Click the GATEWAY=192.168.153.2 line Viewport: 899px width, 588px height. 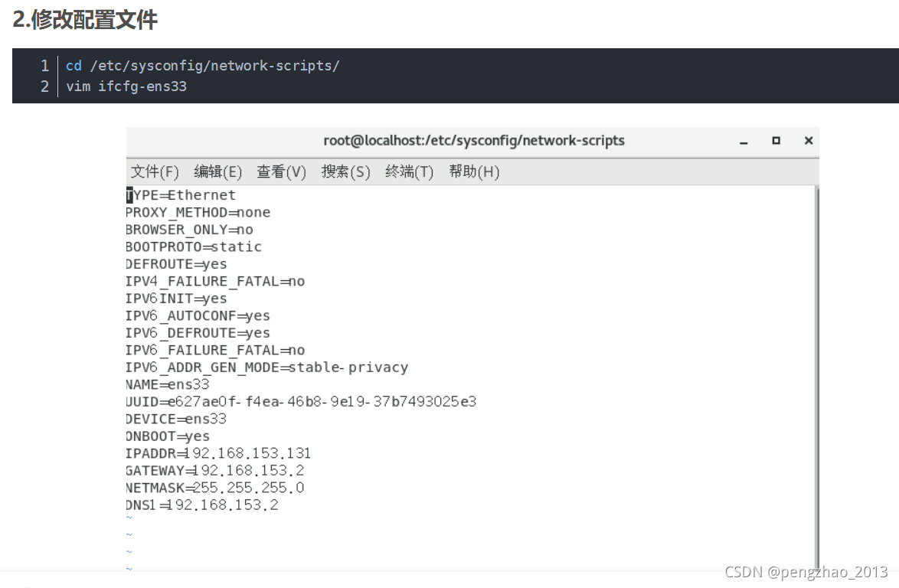(215, 471)
